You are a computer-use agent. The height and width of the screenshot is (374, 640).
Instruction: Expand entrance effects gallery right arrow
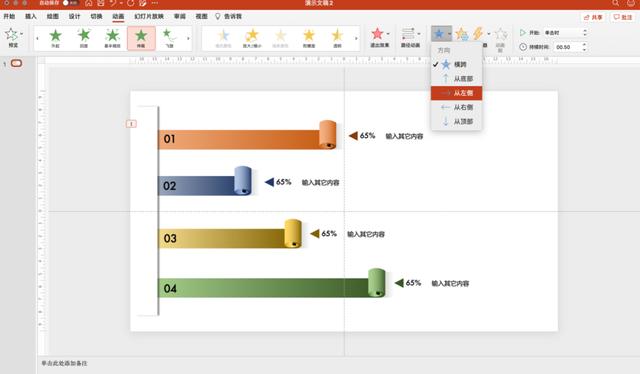coord(188,38)
